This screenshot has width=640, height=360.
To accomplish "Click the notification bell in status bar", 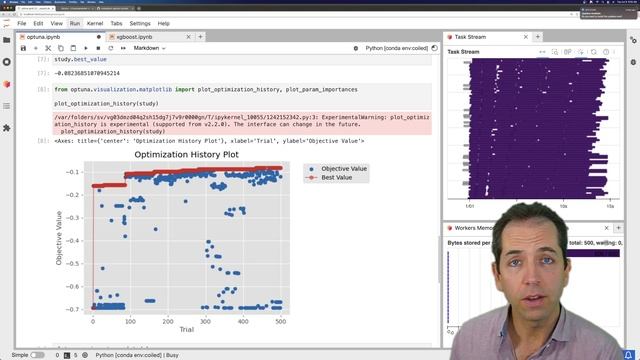I will pos(629,355).
